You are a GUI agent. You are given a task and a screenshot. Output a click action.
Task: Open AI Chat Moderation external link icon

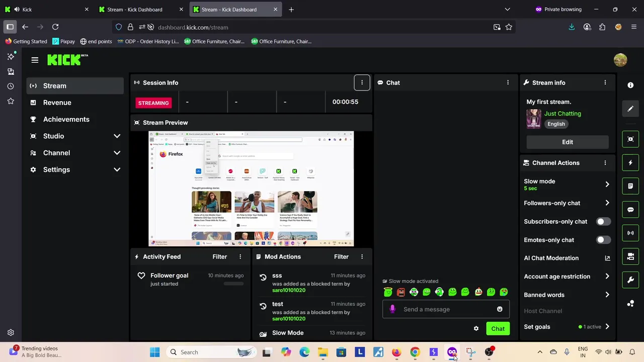tap(607, 258)
